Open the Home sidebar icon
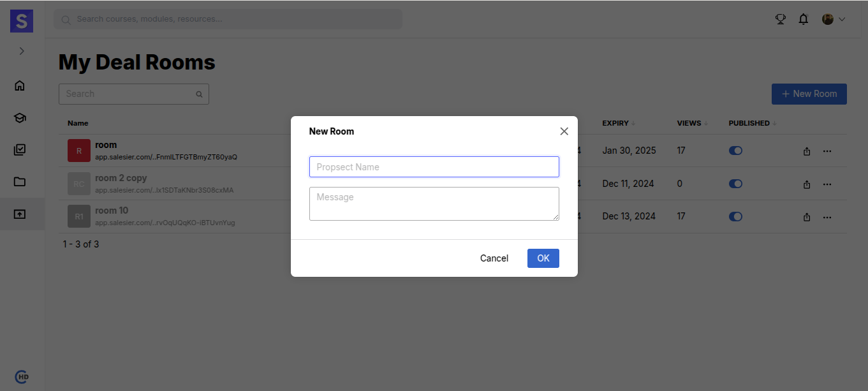The width and height of the screenshot is (868, 391). tap(20, 85)
